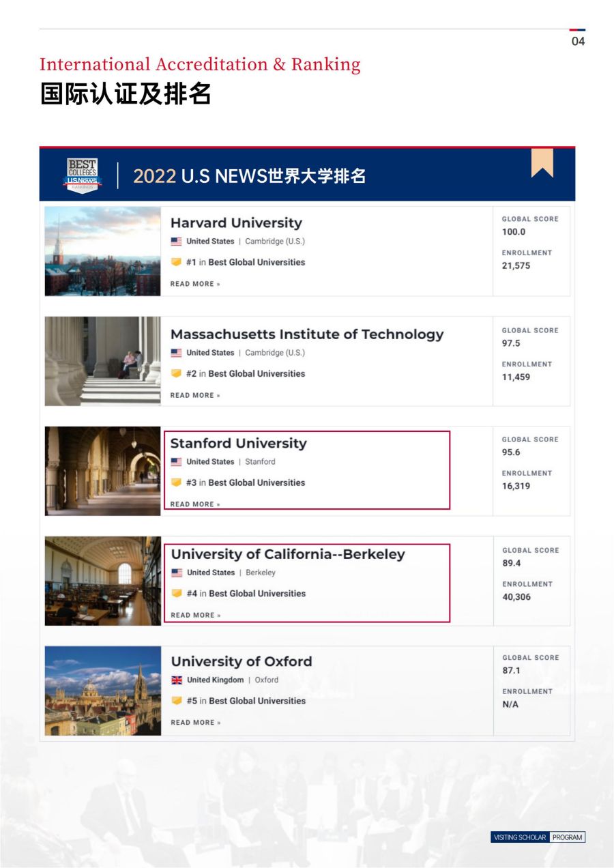
Task: Click the enrollment value 11,459
Action: tap(516, 377)
